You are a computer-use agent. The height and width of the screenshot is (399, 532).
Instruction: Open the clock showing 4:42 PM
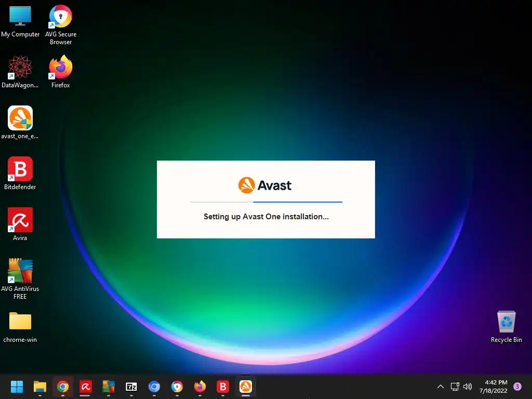494,387
